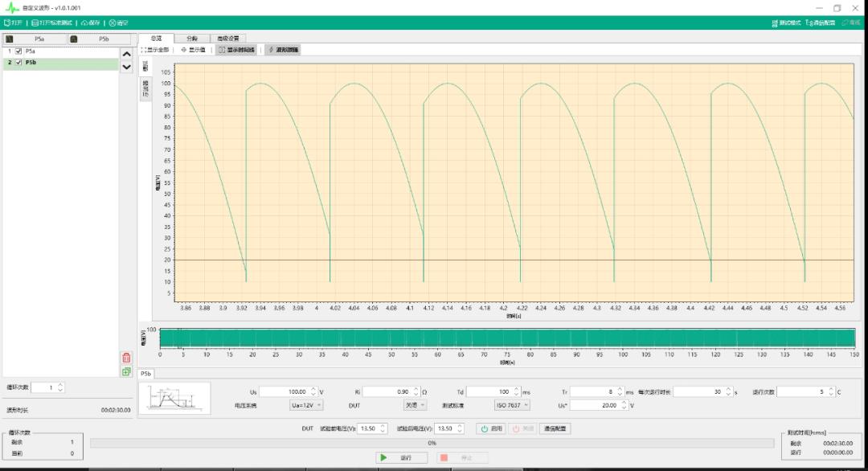Switch to the first overview chart tab
Viewport: 868px width, 471px height.
(x=156, y=39)
